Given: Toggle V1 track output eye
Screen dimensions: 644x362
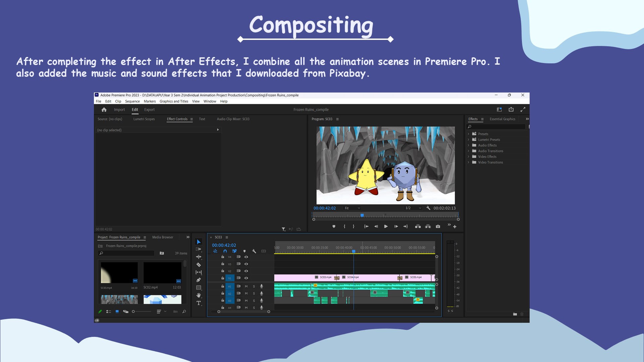Looking at the screenshot, I should pos(246,278).
